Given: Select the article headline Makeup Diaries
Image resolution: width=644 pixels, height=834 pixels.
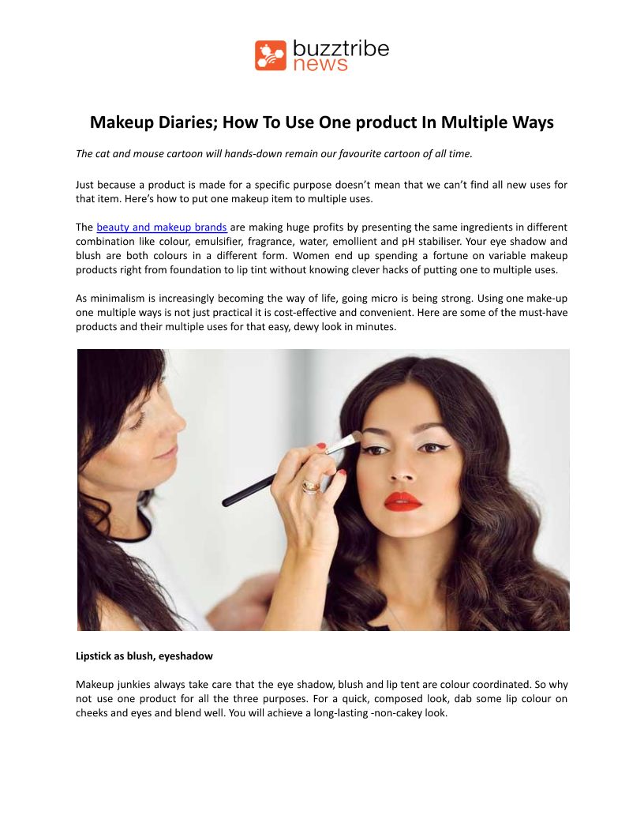Looking at the screenshot, I should tap(321, 122).
